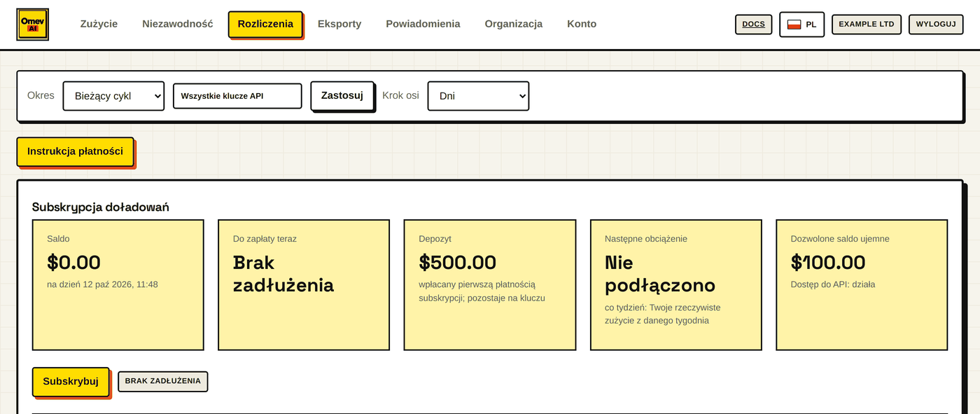Click the Subskrypcja doładowań heading

(x=101, y=207)
